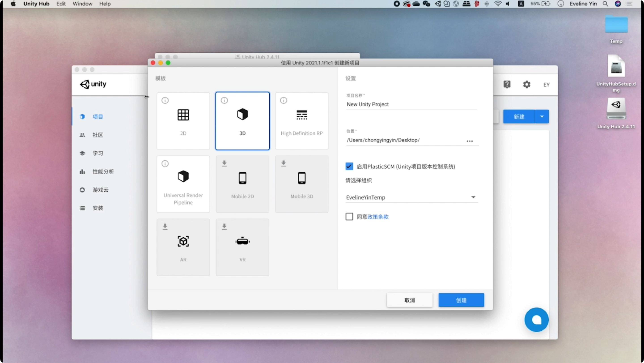
Task: Open the dropdown arrow beside 新建
Action: pos(542,117)
